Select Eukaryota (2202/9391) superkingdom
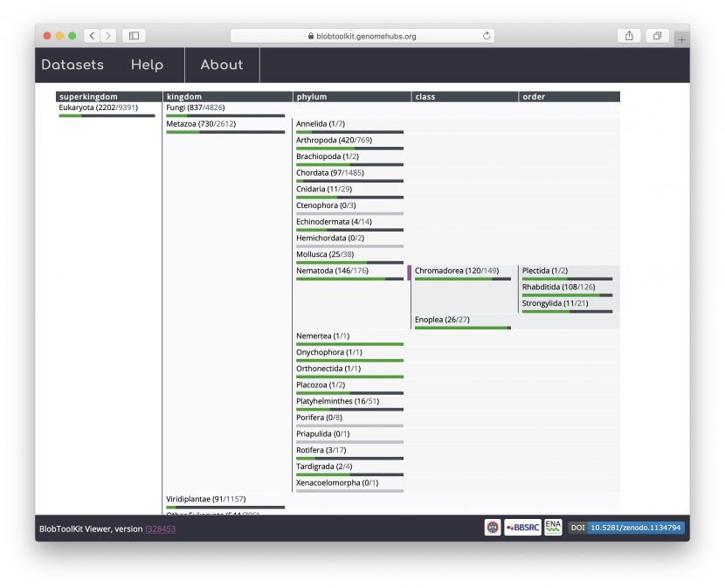This screenshot has height=588, width=725. [x=98, y=107]
